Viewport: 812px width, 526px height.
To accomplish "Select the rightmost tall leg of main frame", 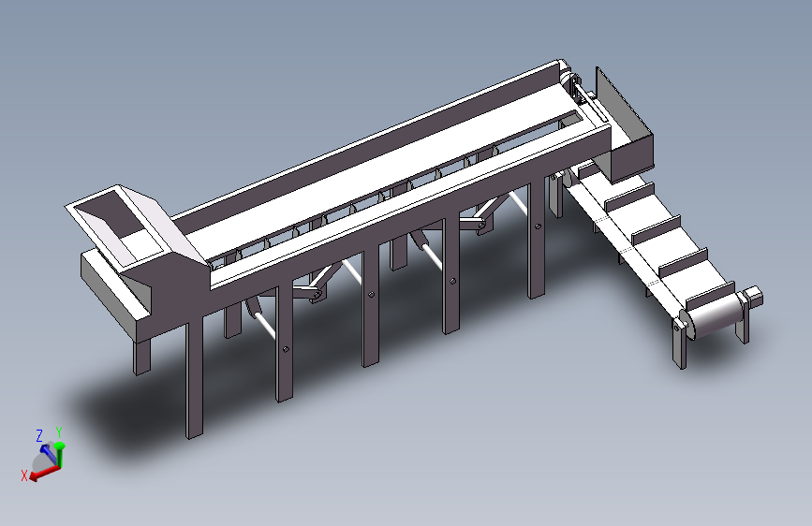I will [537, 241].
